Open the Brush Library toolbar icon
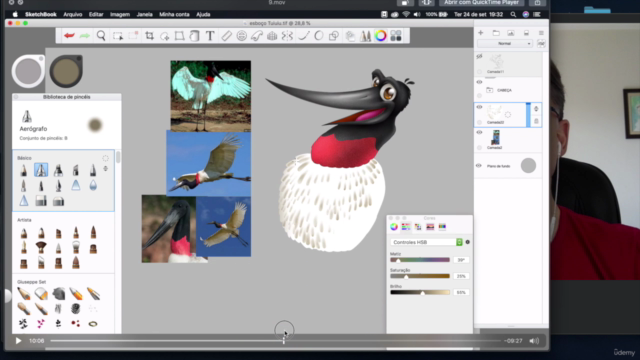The image size is (640, 360). click(x=365, y=36)
